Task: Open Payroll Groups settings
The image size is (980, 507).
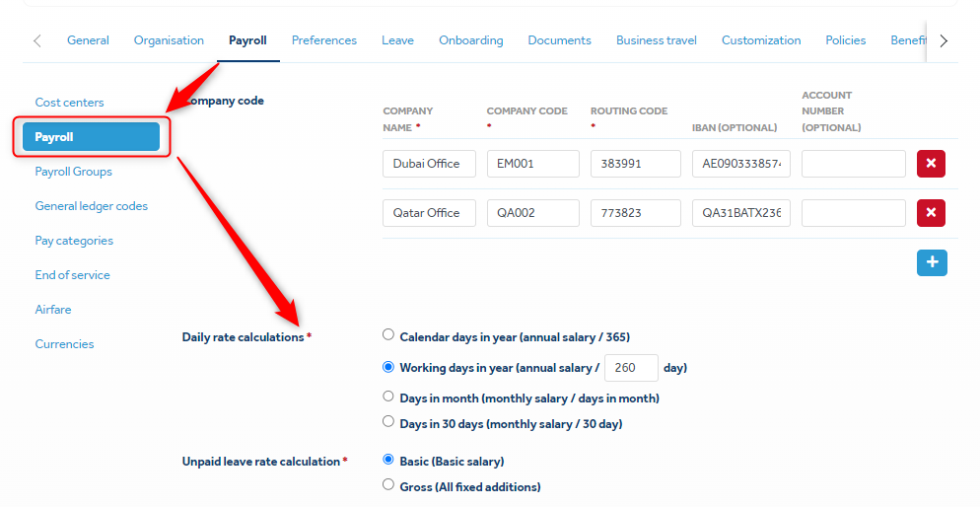Action: coord(74,172)
